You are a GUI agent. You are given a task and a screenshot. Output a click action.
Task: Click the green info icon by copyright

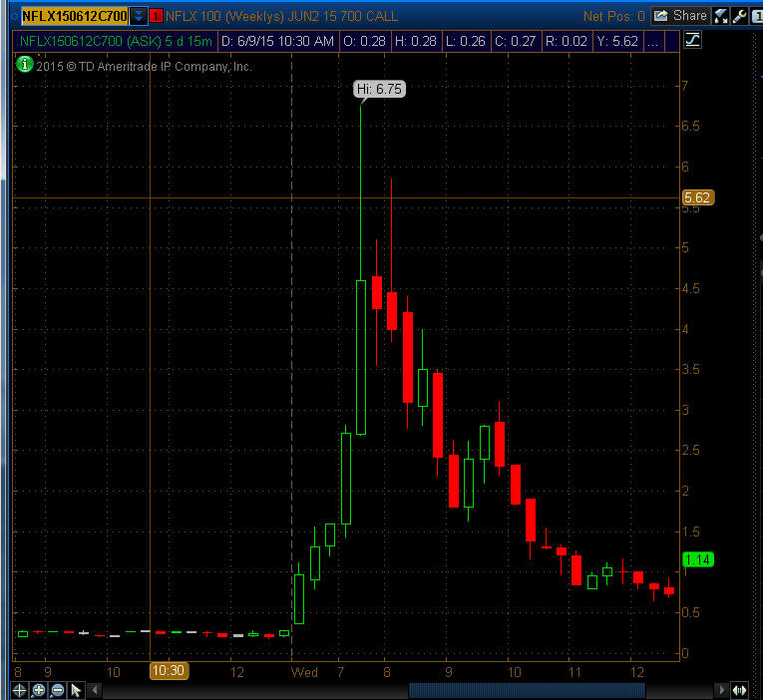point(26,66)
